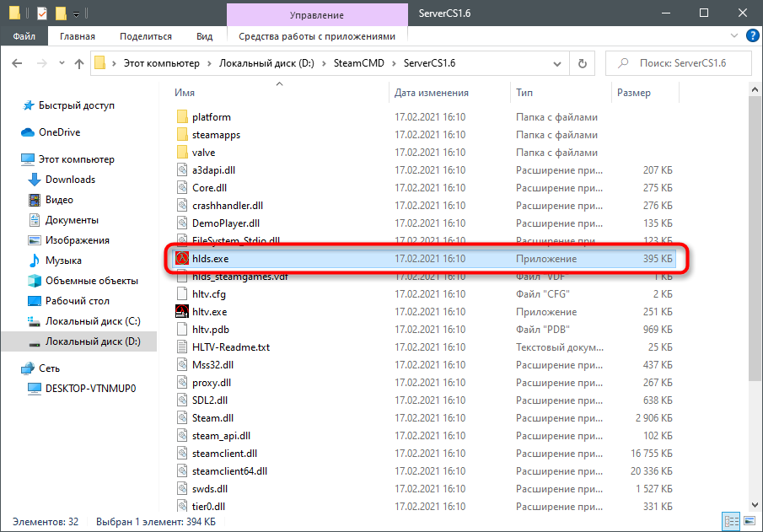Select the valve folder icon
The width and height of the screenshot is (763, 532).
182,153
